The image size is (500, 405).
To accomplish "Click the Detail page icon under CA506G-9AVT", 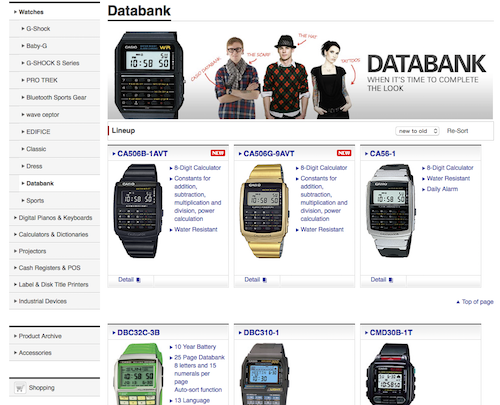I will click(x=264, y=280).
